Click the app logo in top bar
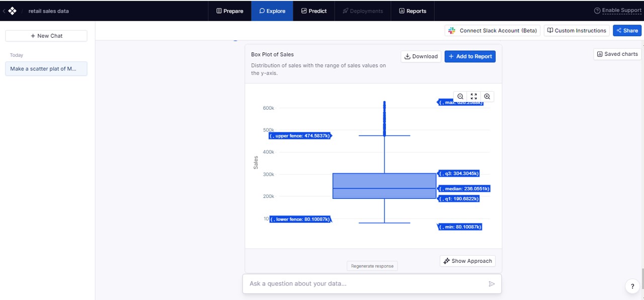Screen dimensions: 644x300 pyautogui.click(x=13, y=11)
